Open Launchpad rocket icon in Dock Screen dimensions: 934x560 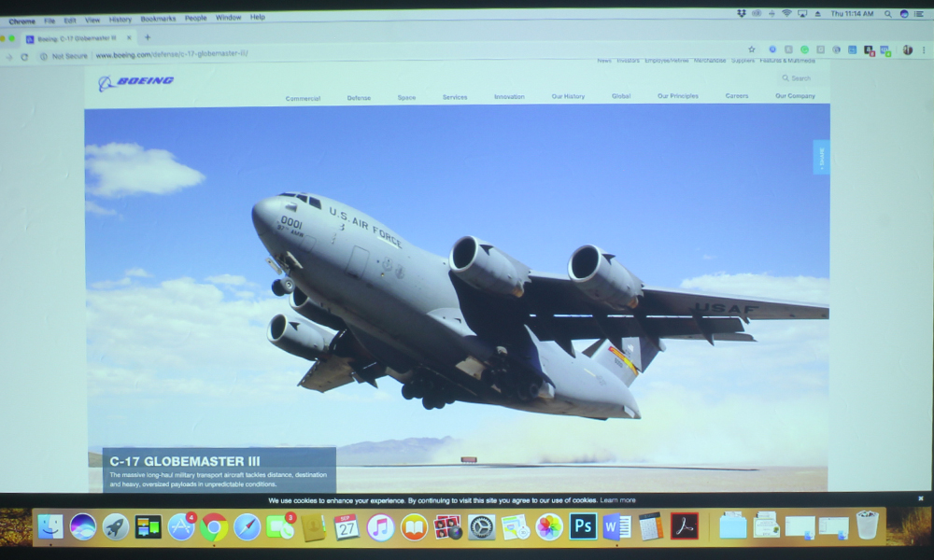point(116,527)
